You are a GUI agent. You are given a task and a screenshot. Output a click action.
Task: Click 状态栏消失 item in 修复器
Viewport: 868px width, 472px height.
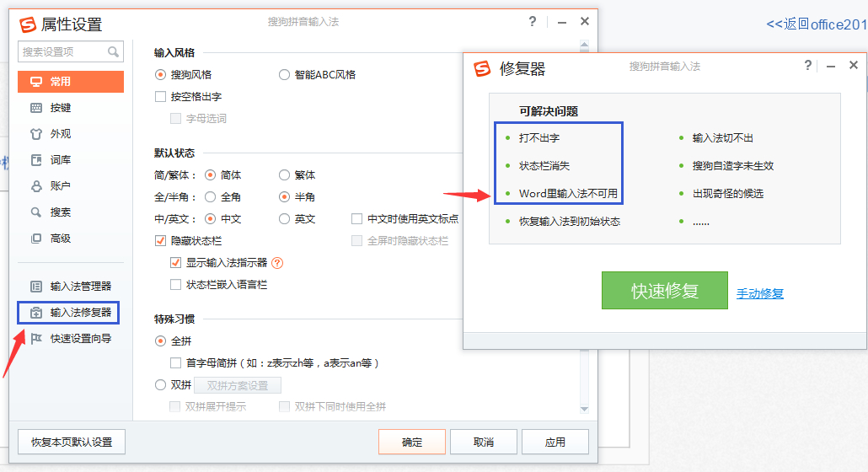[x=544, y=165]
